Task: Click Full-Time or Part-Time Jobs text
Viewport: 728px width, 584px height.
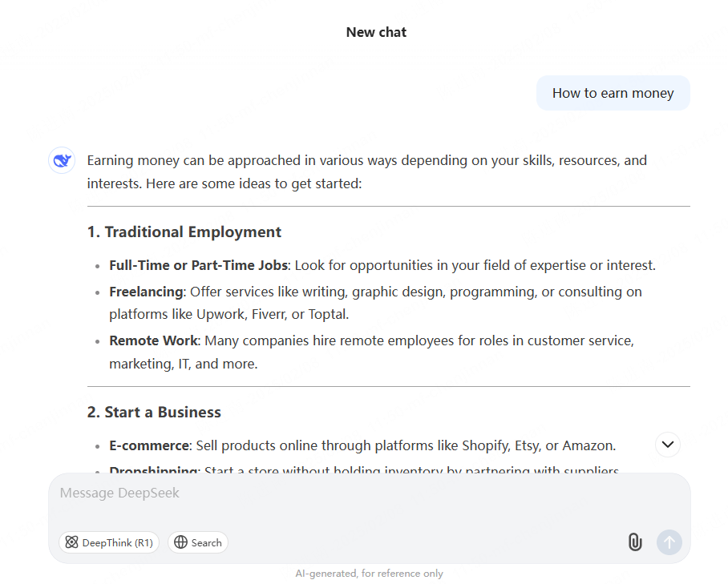Action: tap(198, 265)
